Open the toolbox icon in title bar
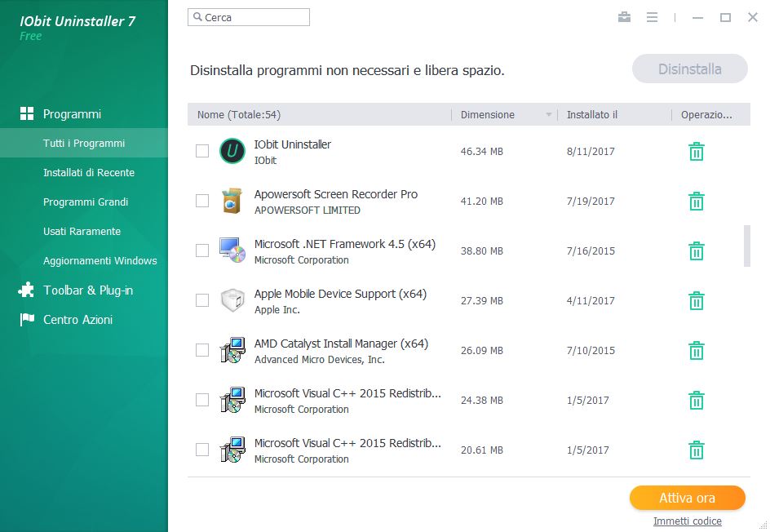 624,17
